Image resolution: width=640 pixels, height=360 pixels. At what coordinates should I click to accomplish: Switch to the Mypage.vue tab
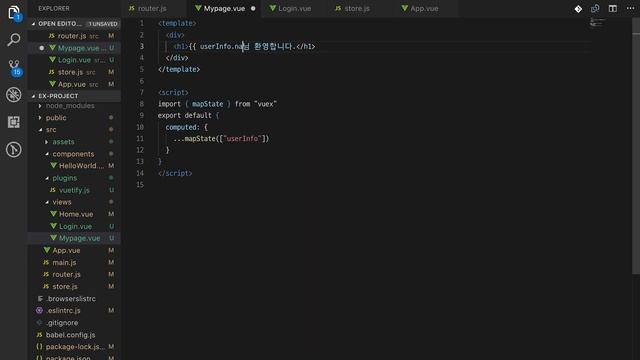(224, 9)
